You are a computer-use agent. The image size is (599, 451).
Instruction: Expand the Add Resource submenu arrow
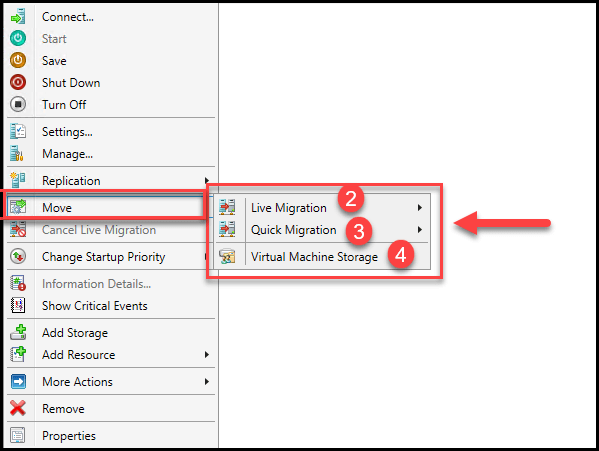point(207,354)
